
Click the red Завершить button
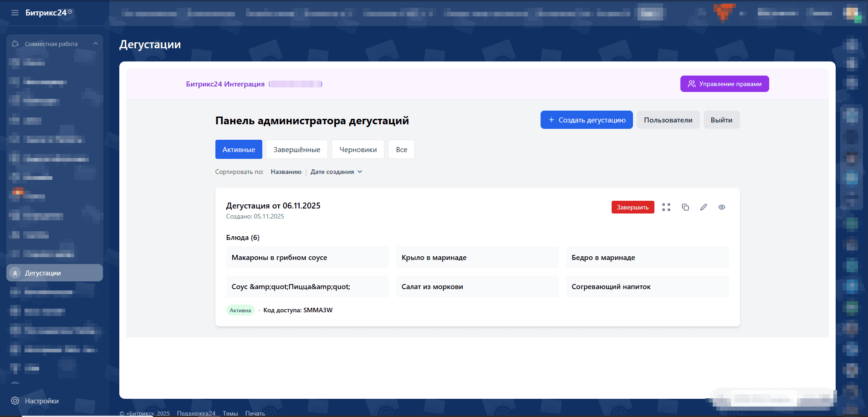(633, 207)
